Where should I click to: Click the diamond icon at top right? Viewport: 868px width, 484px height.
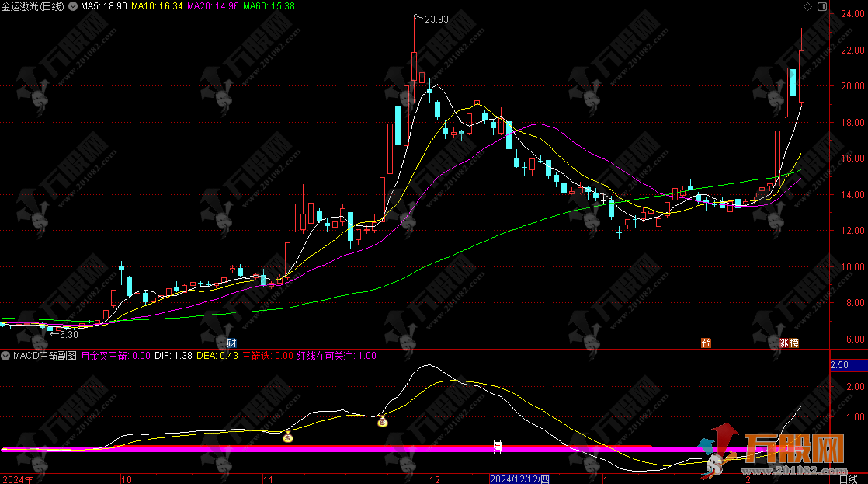click(807, 6)
